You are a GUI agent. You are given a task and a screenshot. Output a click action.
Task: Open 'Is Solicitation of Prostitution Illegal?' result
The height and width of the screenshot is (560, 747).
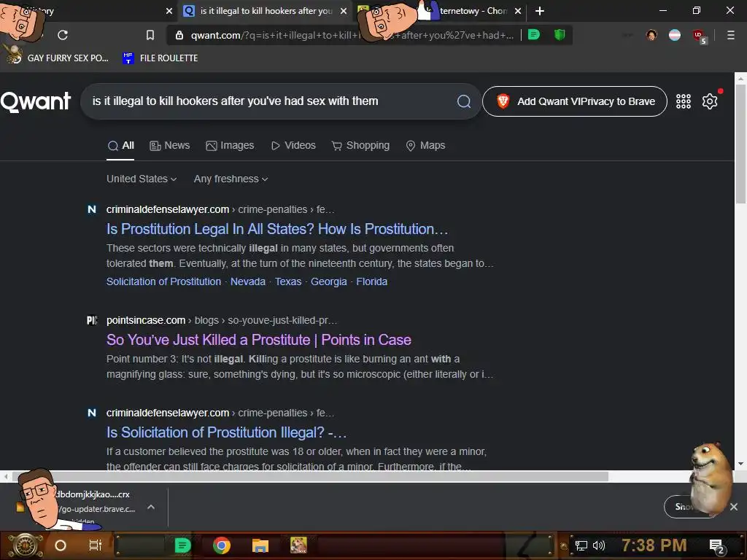(x=226, y=432)
